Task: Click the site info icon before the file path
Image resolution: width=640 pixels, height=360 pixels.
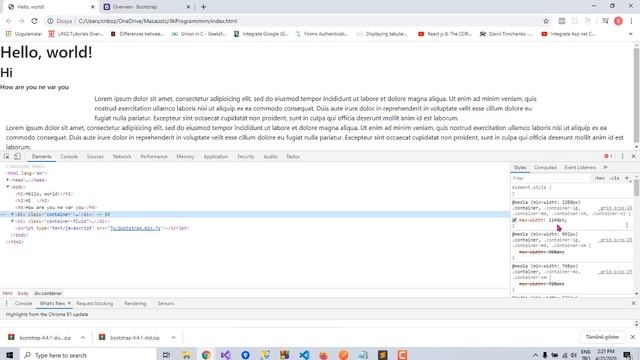Action: point(50,21)
